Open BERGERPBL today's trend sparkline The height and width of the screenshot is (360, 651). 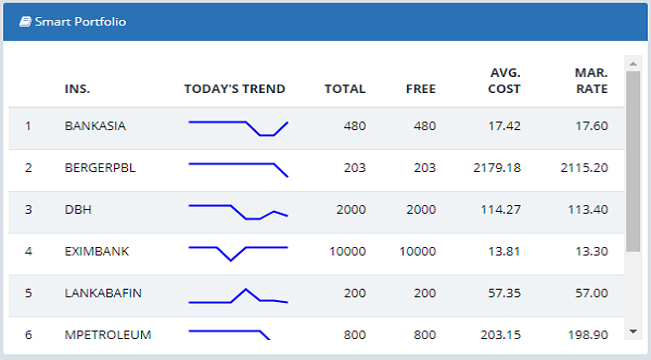click(238, 170)
